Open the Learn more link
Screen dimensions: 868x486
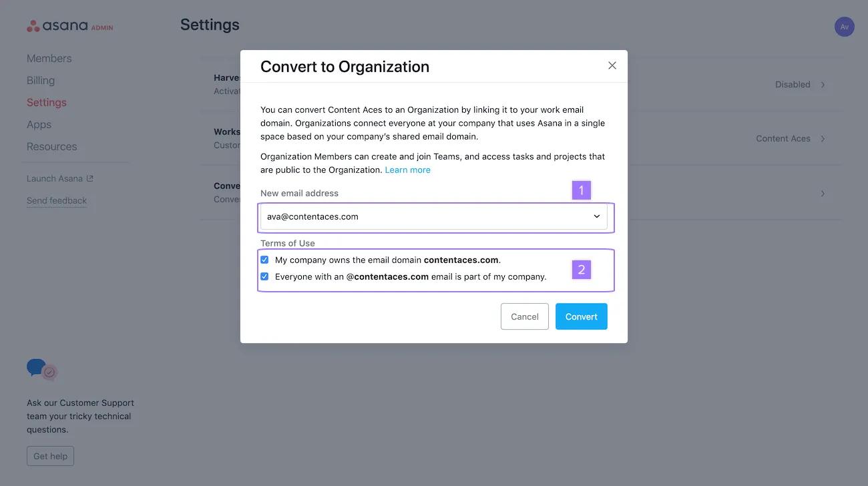point(407,170)
